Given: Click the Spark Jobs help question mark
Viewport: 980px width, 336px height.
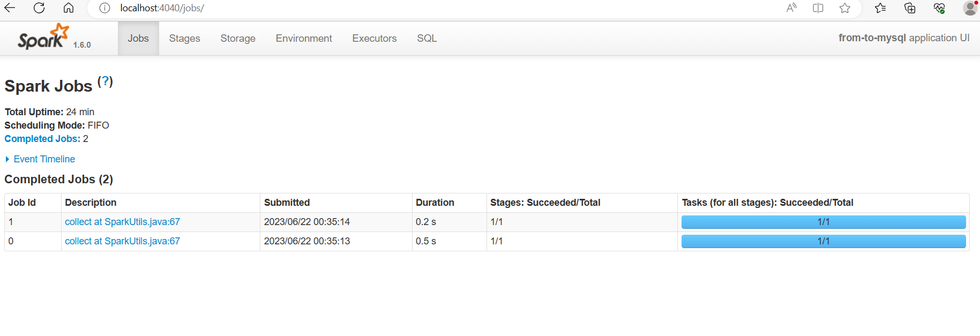Looking at the screenshot, I should pos(105,81).
